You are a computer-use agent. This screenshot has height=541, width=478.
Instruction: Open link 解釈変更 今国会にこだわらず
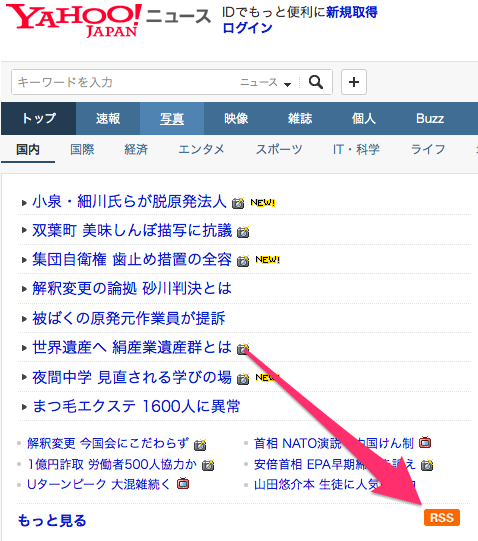tap(108, 443)
